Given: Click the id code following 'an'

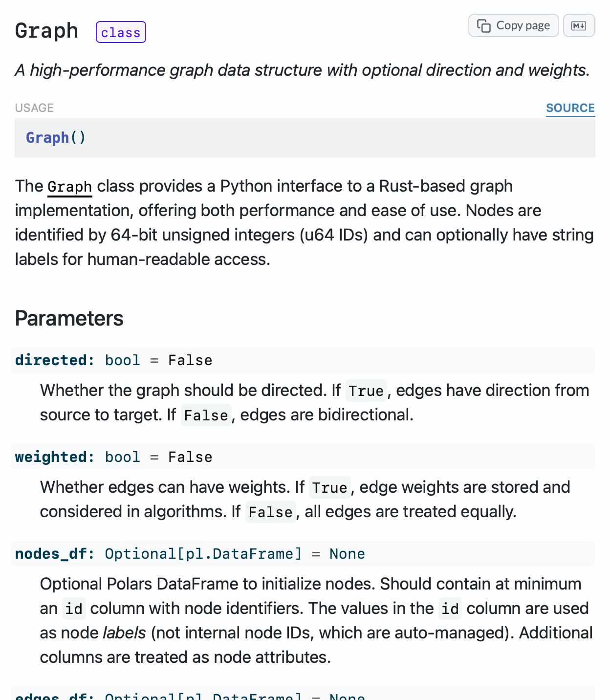Looking at the screenshot, I should [74, 609].
